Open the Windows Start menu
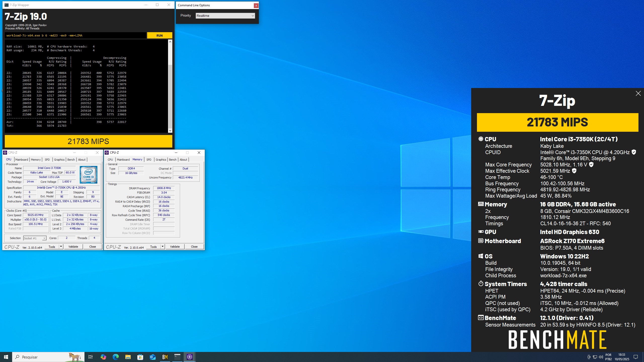The height and width of the screenshot is (362, 644). pyautogui.click(x=6, y=357)
